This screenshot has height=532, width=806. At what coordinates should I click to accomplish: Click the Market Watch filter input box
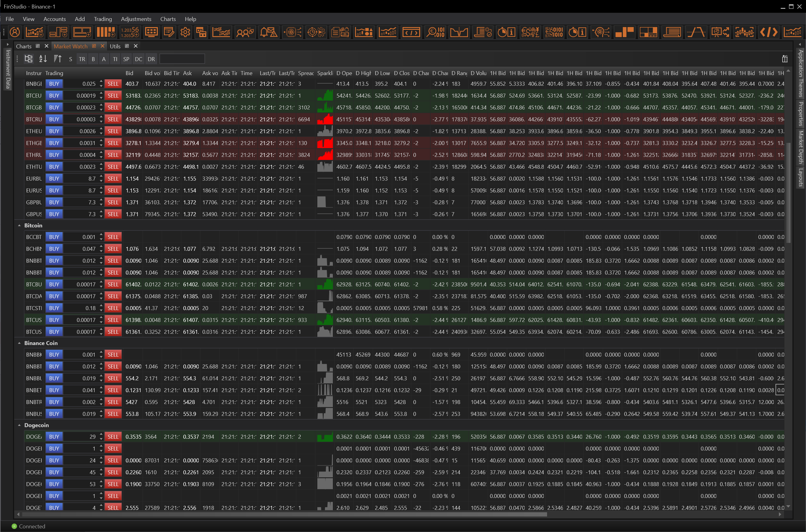coord(182,59)
